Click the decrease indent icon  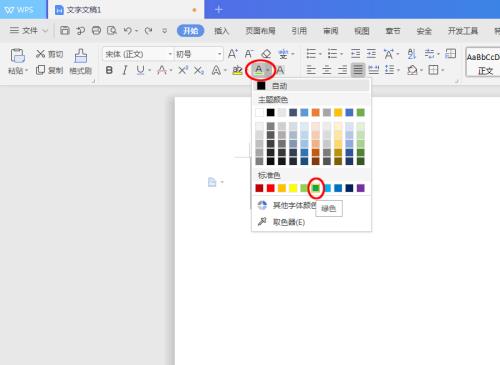355,54
